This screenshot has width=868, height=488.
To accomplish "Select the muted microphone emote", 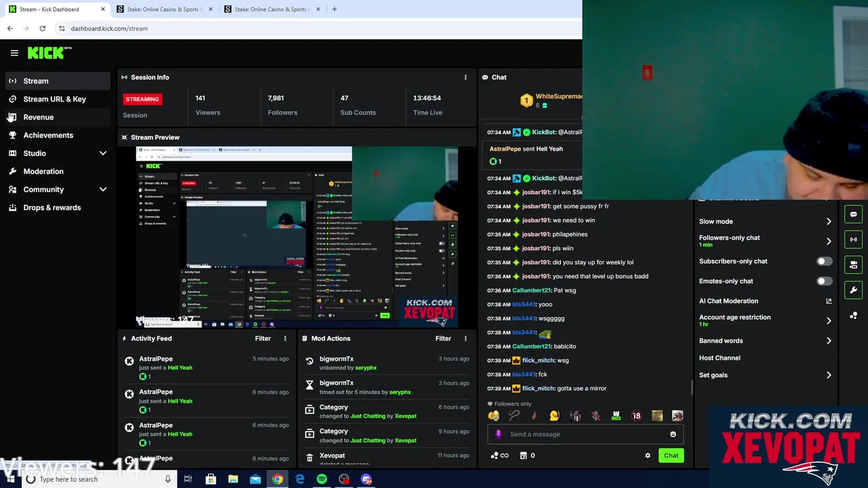I will coord(595,415).
